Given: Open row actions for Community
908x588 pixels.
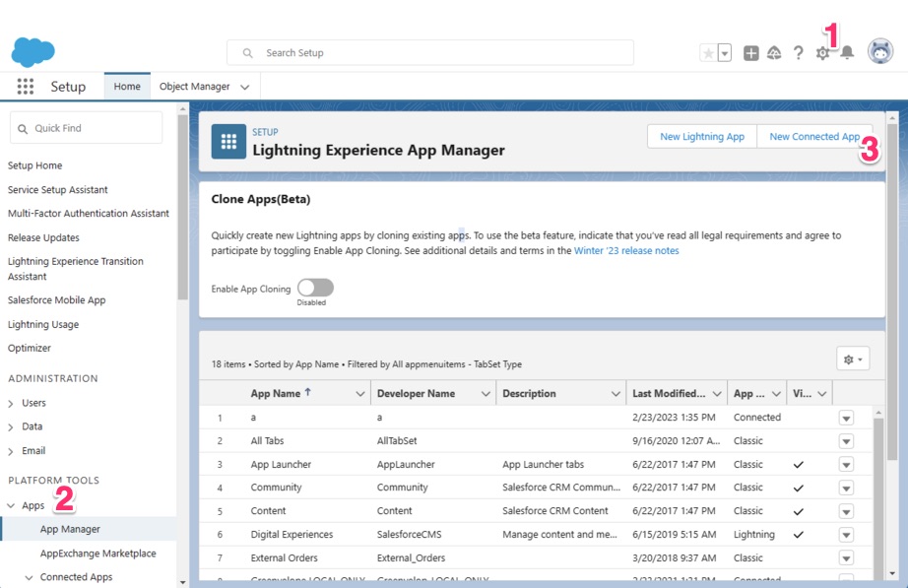Looking at the screenshot, I should 846,488.
